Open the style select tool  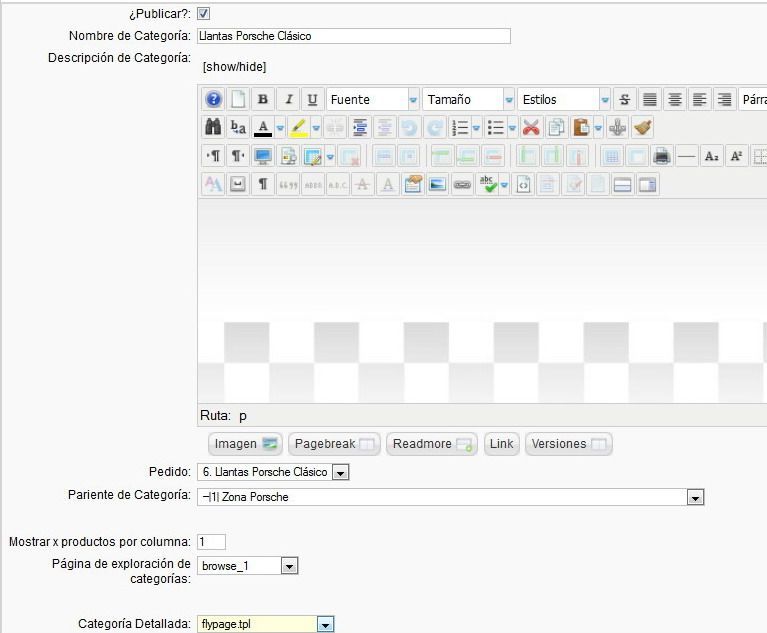(x=213, y=184)
